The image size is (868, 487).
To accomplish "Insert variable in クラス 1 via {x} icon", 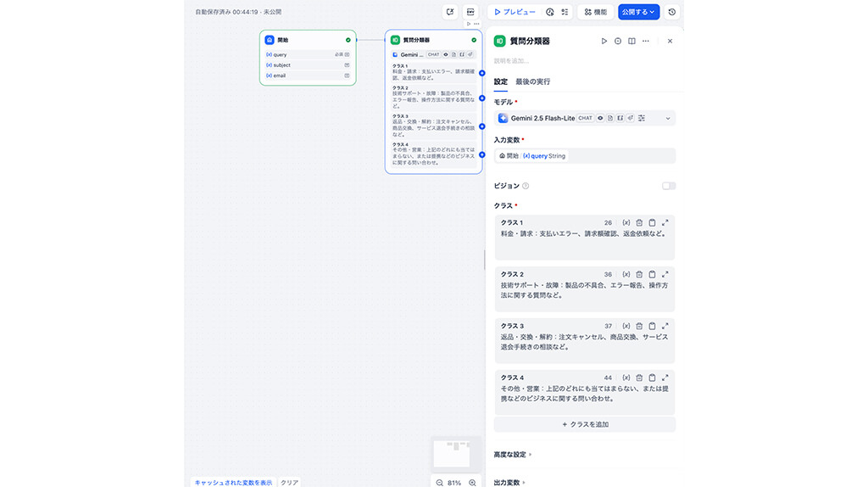I will 626,223.
